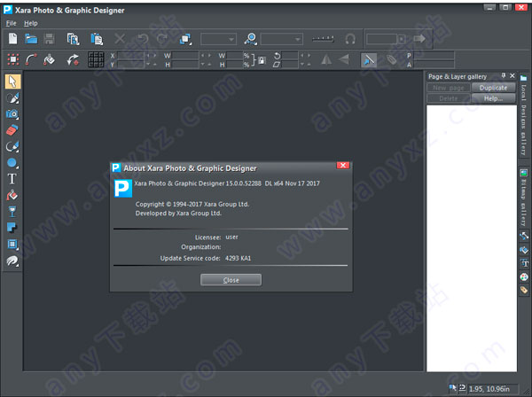532x397 pixels.
Task: Click the Zoom magnifier icon
Action: (250, 39)
